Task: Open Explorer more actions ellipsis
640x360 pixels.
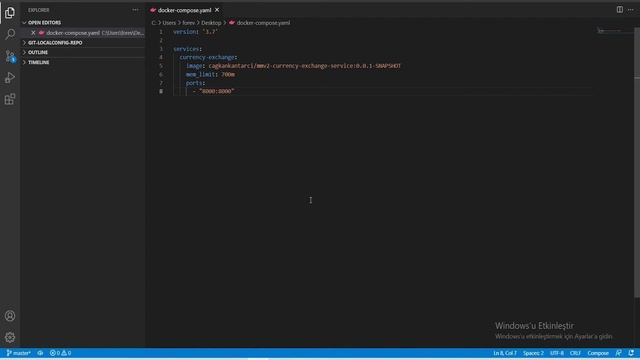Action: [135, 10]
